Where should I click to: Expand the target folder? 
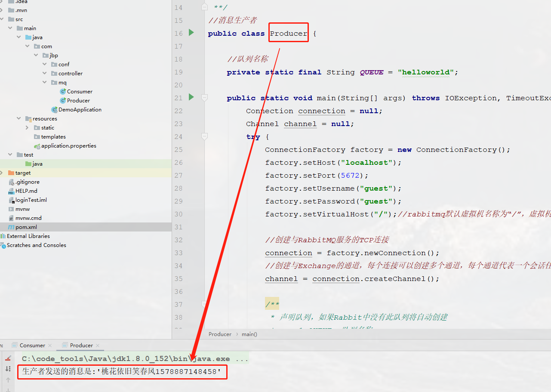pos(2,173)
